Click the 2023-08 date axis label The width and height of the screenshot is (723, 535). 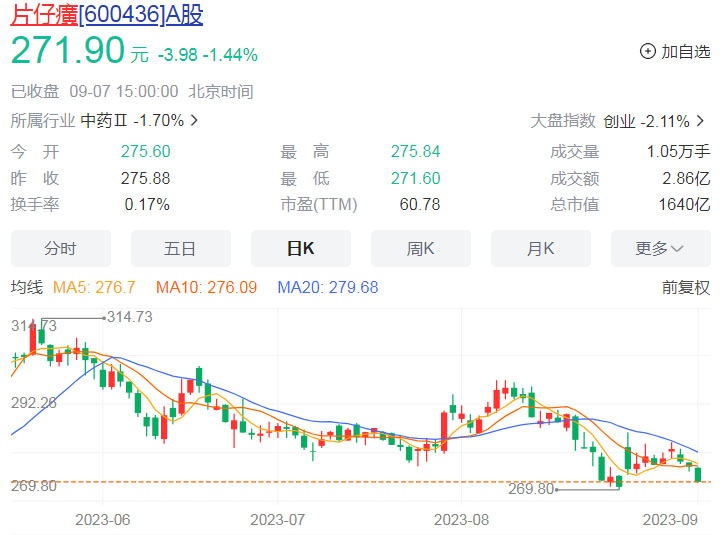pyautogui.click(x=461, y=520)
